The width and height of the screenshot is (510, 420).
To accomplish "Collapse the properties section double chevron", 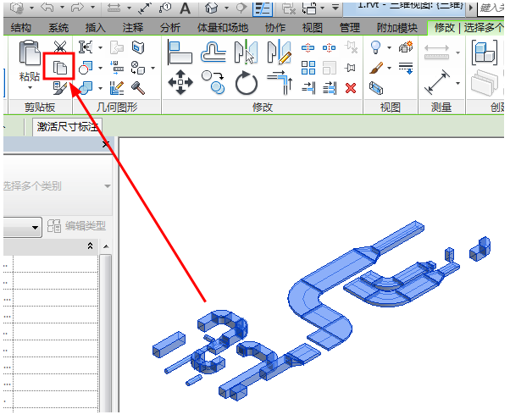I will (x=90, y=246).
